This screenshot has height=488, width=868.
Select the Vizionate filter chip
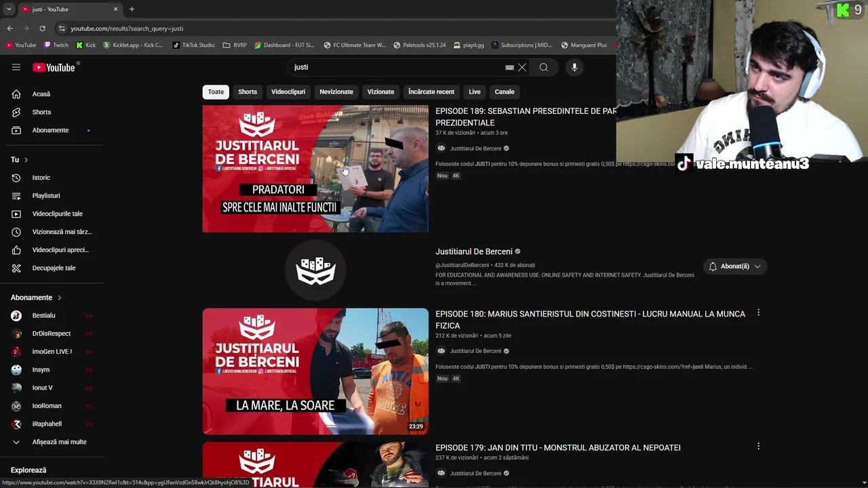380,91
